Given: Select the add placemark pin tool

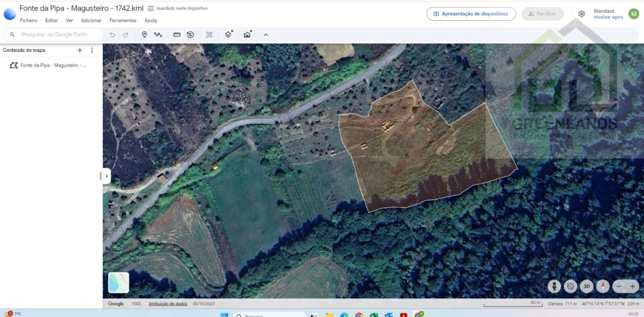Looking at the screenshot, I should tap(144, 34).
